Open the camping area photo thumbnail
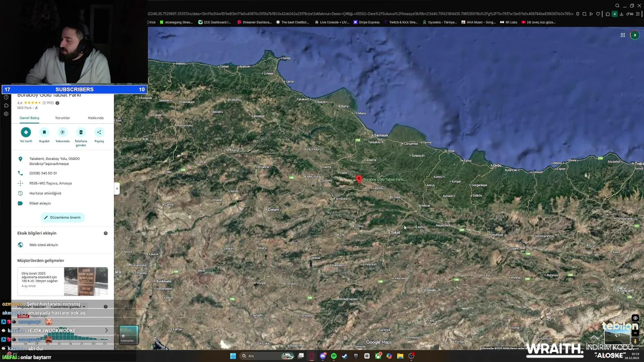This screenshot has width=644, height=362. (86, 282)
